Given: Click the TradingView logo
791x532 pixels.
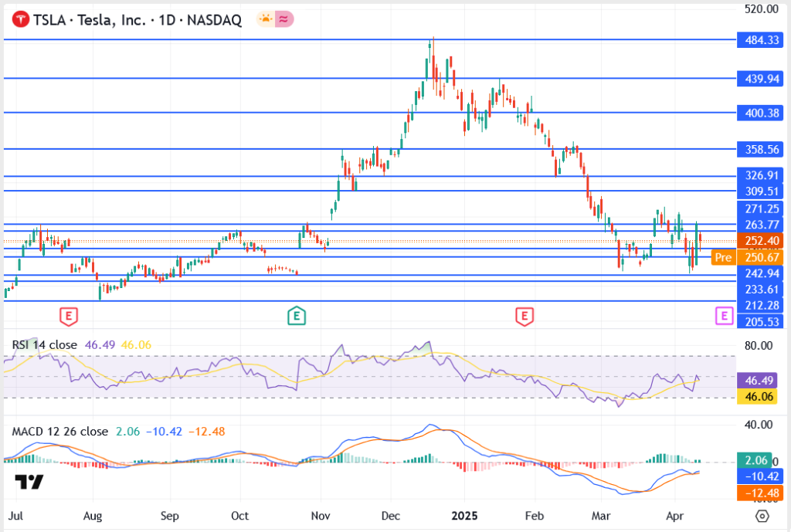Looking at the screenshot, I should 29,482.
